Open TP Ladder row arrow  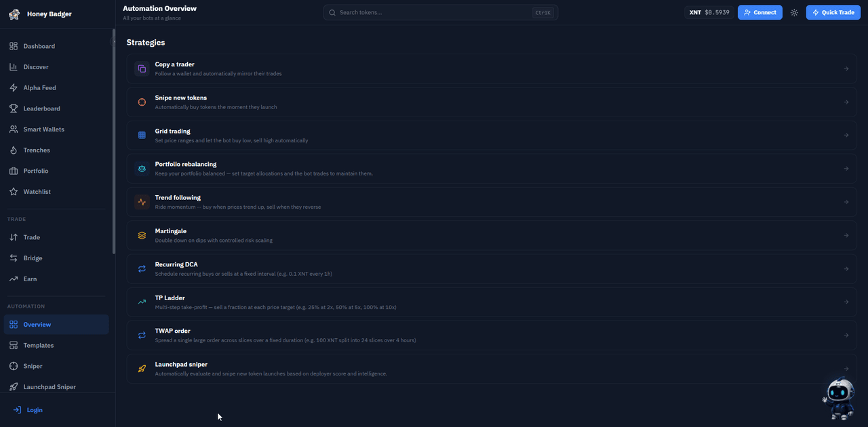tap(846, 302)
